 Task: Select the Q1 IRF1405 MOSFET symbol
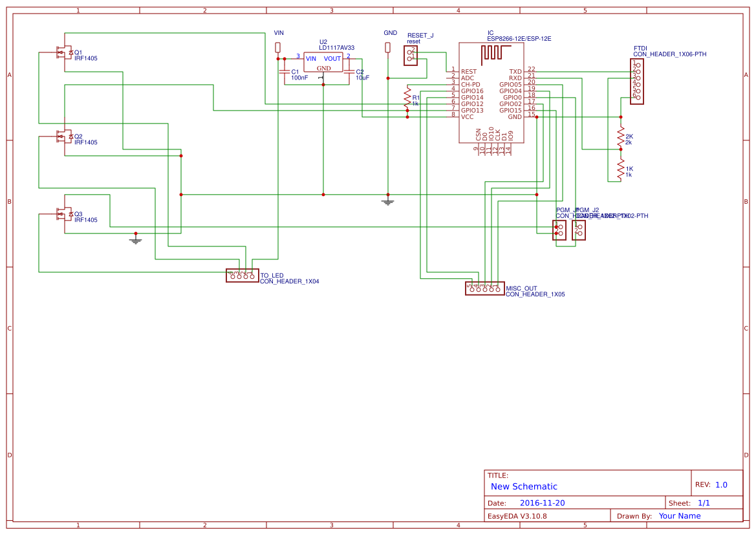pos(63,53)
